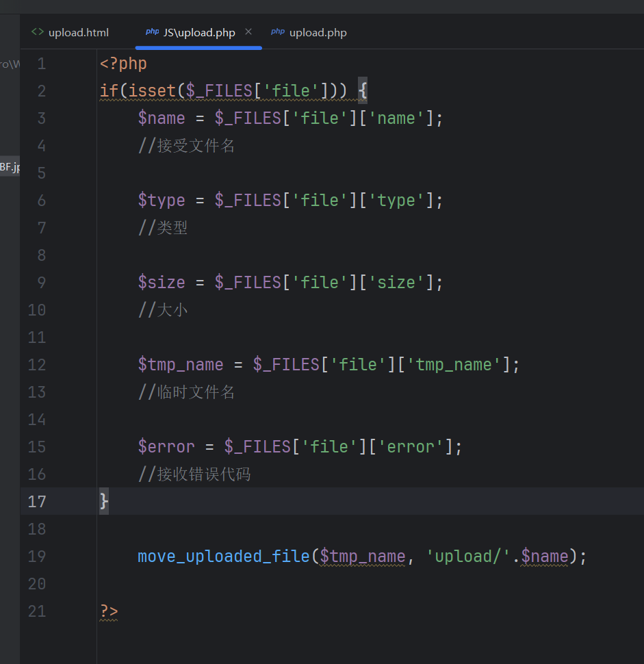Click the BF.jp file entry in sidebar
Image resolution: width=644 pixels, height=664 pixels.
(10, 167)
